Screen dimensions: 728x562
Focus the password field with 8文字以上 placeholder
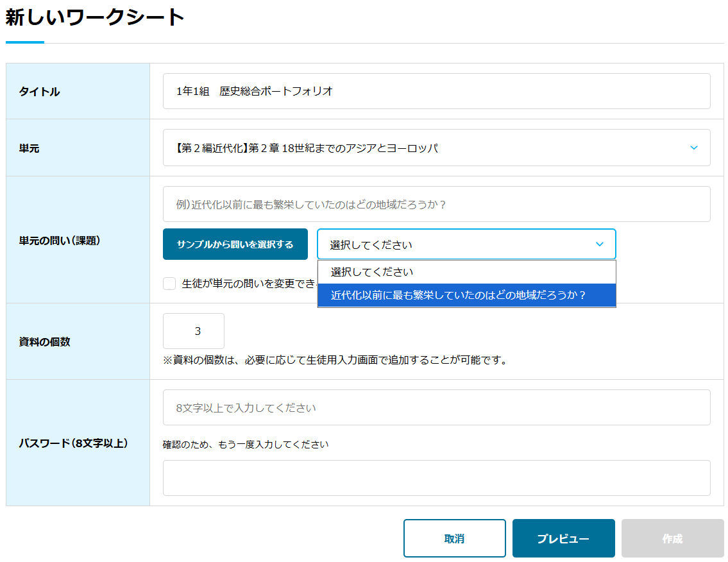(x=436, y=407)
